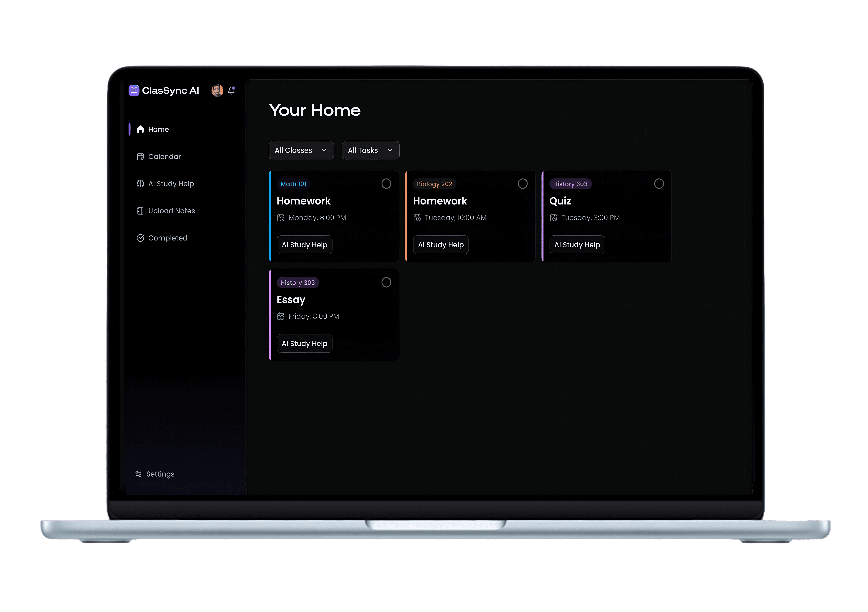Viewport: 868px width, 612px height.
Task: Click the Completed checkmark circle icon
Action: point(140,238)
